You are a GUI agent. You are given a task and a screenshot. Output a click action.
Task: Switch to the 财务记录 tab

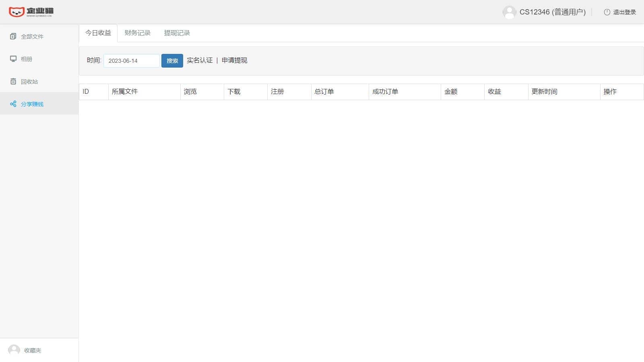coord(137,33)
